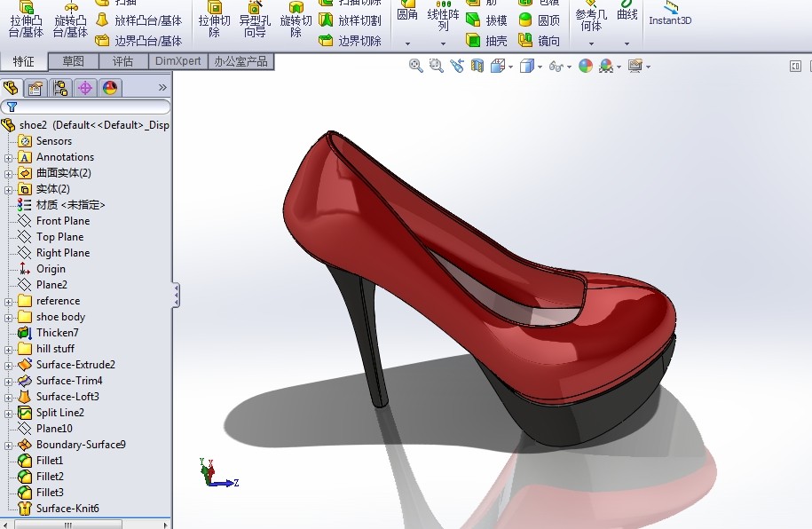Switch to the Features tab (特征)

(23, 61)
